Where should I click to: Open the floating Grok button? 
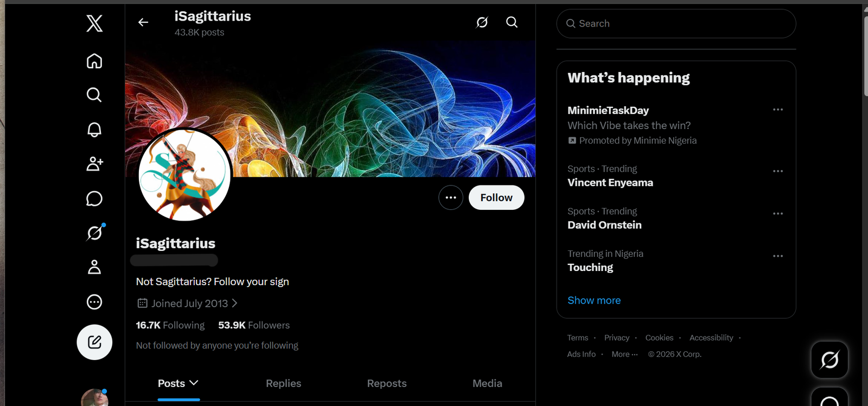click(829, 360)
